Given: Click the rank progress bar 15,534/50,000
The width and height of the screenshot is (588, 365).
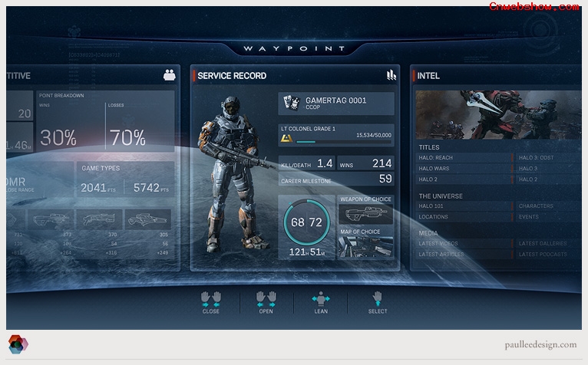Looking at the screenshot, I should pyautogui.click(x=343, y=142).
